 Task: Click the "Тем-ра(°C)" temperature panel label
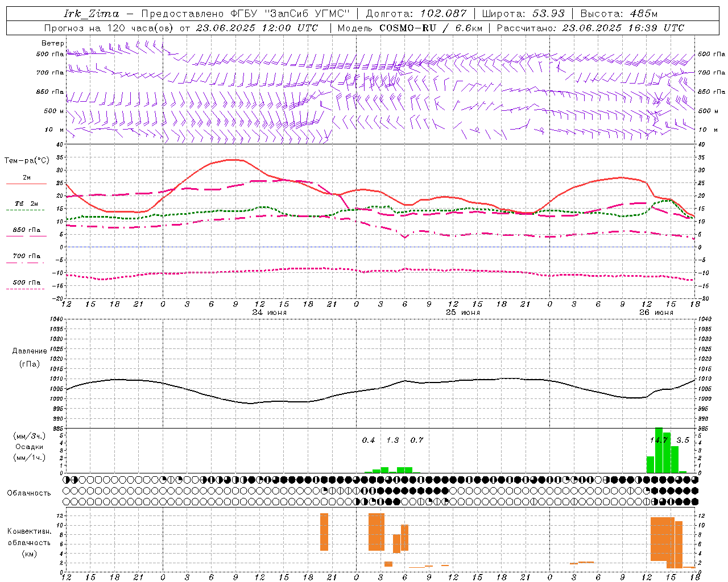click(x=27, y=161)
